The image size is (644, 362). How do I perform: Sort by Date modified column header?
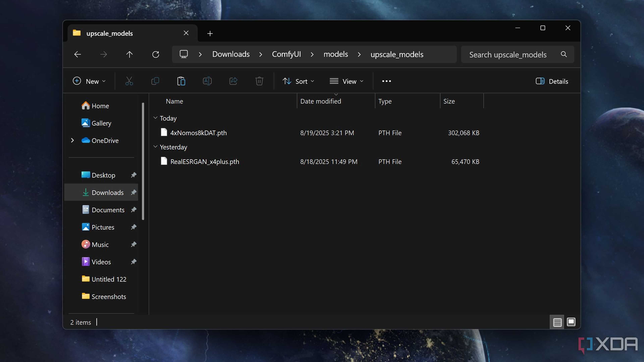pyautogui.click(x=336, y=101)
